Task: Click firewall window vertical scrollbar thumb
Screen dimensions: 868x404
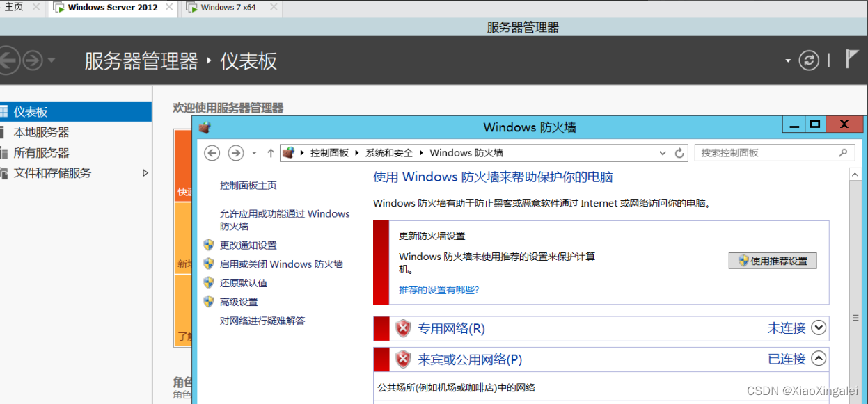Action: (856, 318)
